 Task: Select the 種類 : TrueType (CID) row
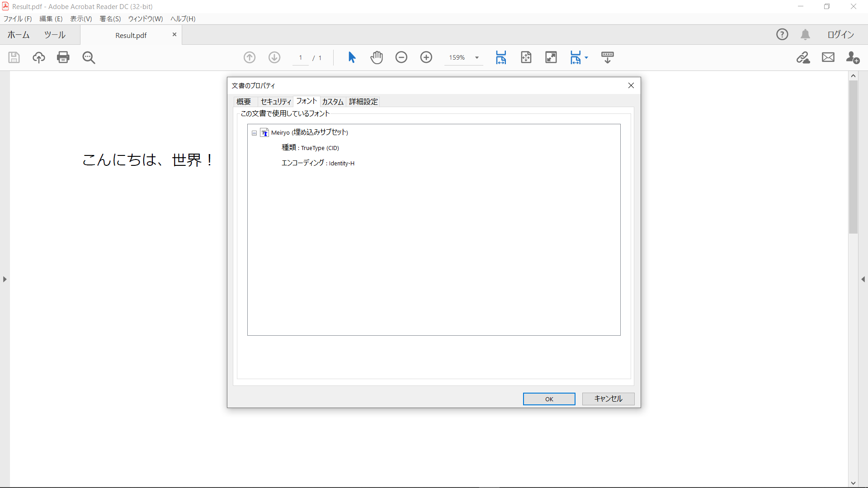point(310,148)
